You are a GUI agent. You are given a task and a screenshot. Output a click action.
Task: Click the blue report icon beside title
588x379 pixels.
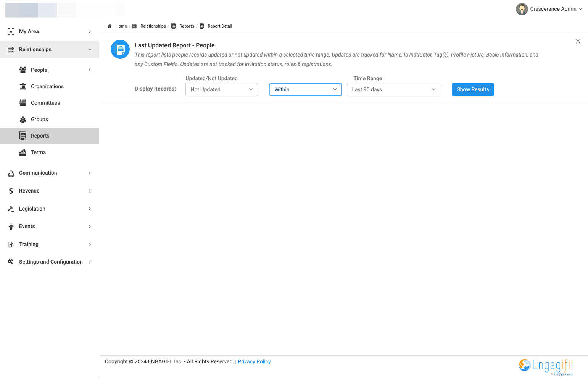click(120, 49)
